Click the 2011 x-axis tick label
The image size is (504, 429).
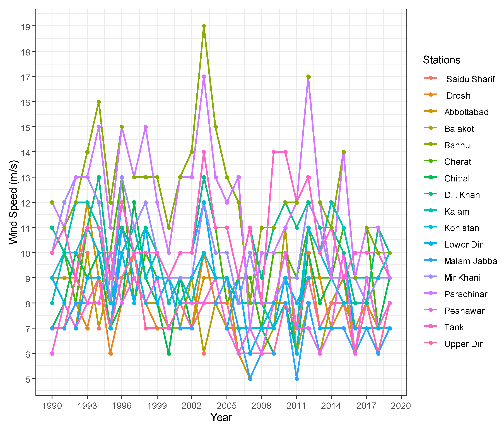[x=296, y=406]
